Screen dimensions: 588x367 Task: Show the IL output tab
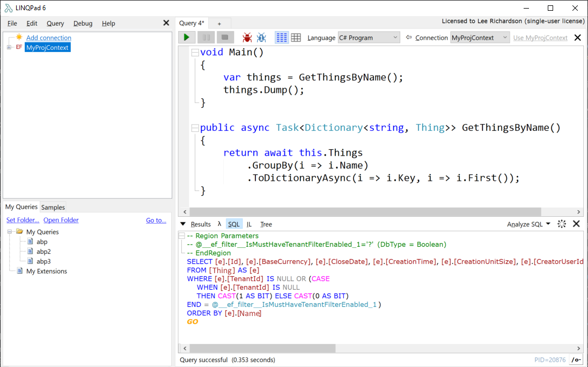(x=249, y=224)
